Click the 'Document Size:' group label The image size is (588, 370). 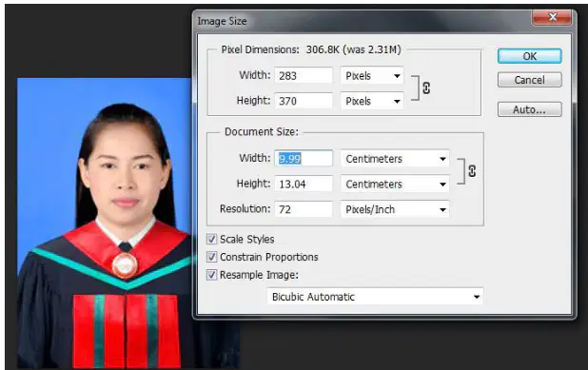pos(262,131)
